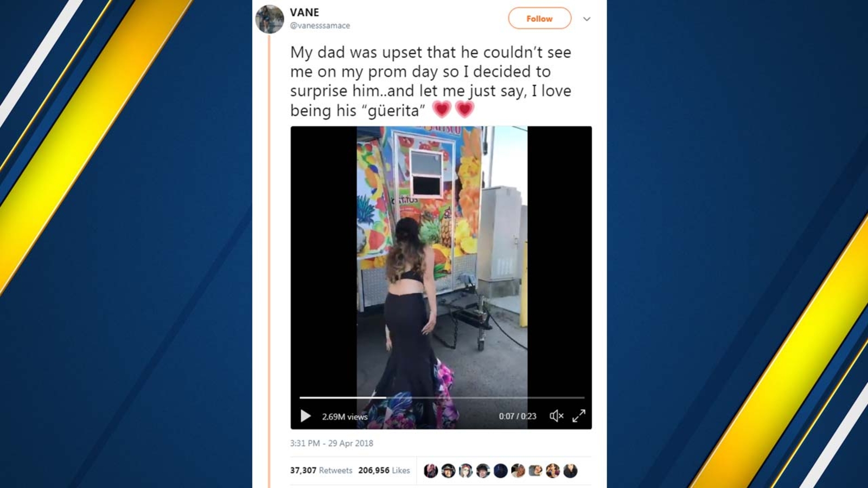View the 206,956 Likes list
The width and height of the screenshot is (868, 488).
(384, 470)
